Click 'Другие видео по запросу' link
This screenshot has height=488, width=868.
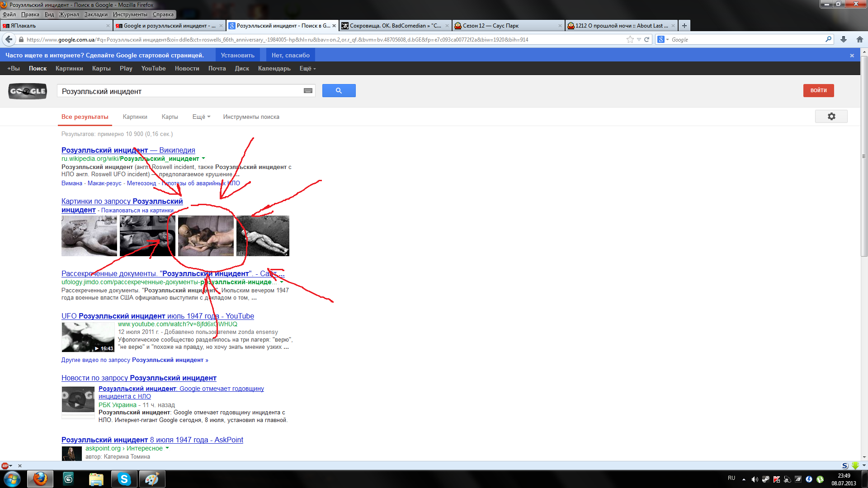[x=135, y=360]
